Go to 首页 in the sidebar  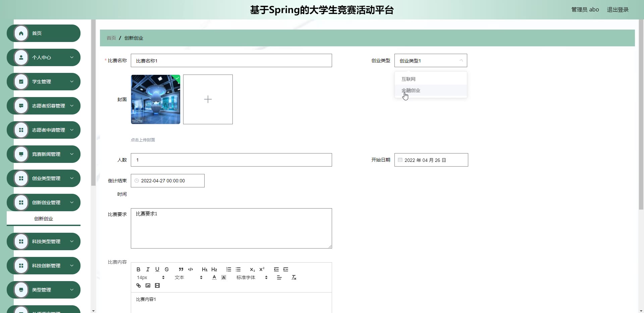point(44,33)
